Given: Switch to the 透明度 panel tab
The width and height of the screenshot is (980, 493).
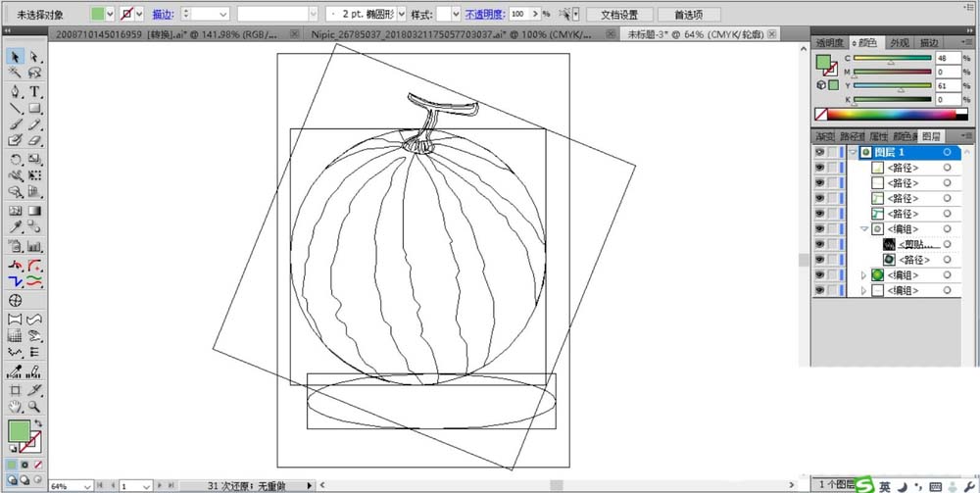Looking at the screenshot, I should point(829,42).
